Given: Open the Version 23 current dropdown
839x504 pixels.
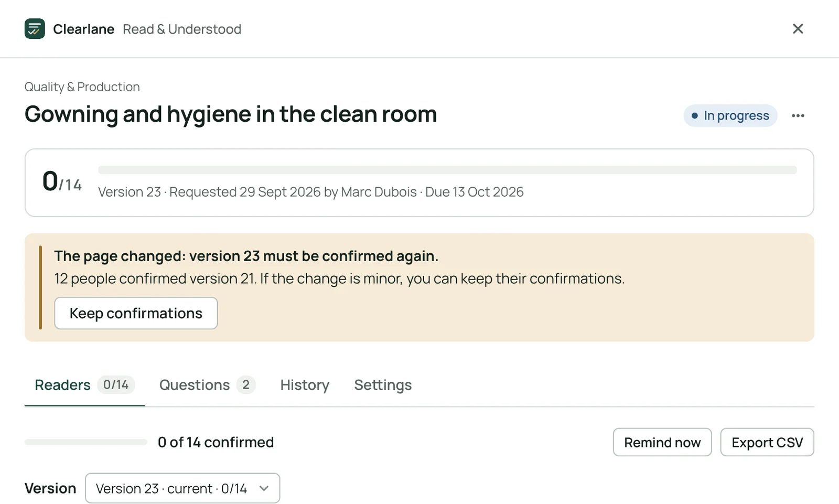Looking at the screenshot, I should [x=182, y=488].
